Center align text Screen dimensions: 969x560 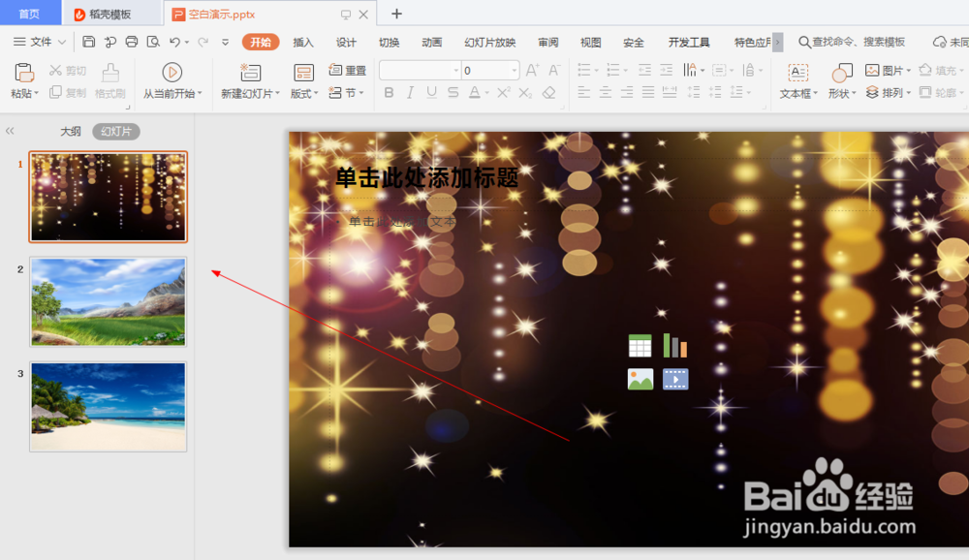(606, 93)
